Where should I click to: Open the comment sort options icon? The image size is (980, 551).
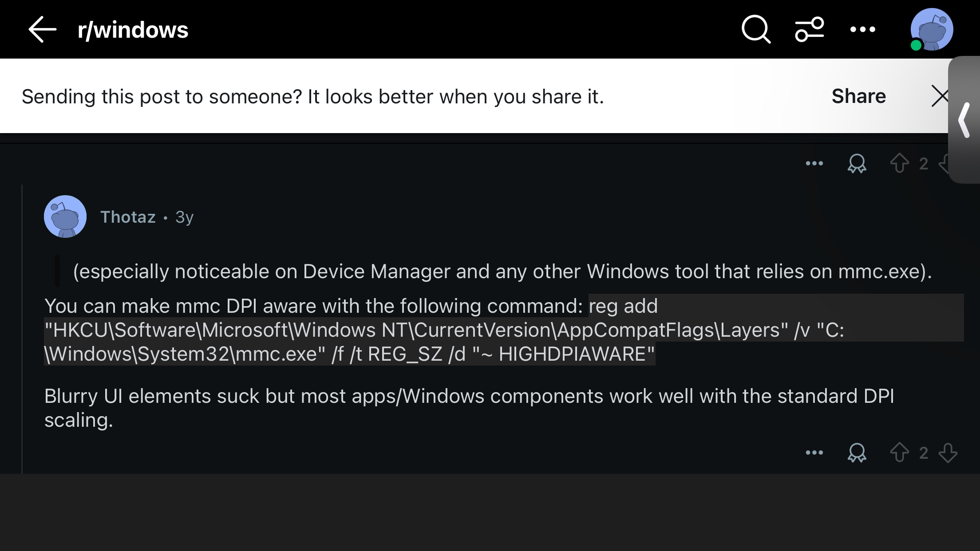[809, 29]
